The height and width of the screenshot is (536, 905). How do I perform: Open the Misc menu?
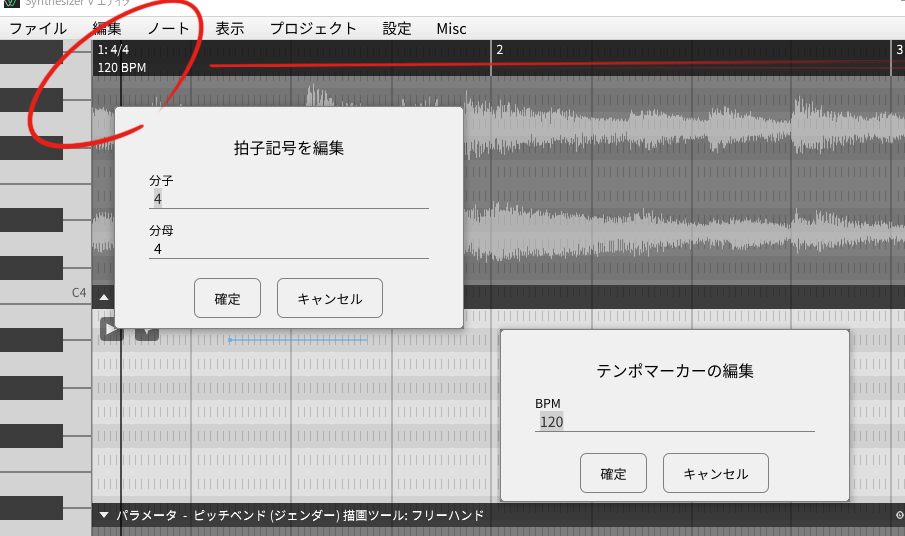pyautogui.click(x=451, y=28)
